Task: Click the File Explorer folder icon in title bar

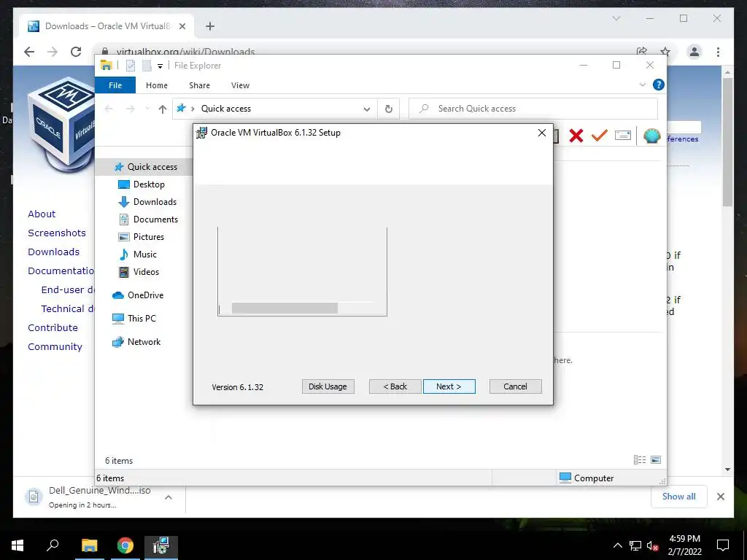Action: 107,66
